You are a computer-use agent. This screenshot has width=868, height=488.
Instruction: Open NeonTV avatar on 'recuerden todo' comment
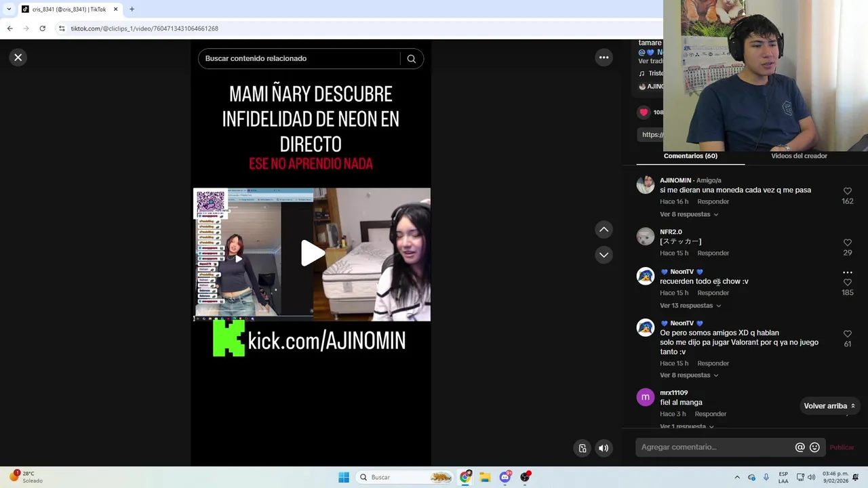646,276
